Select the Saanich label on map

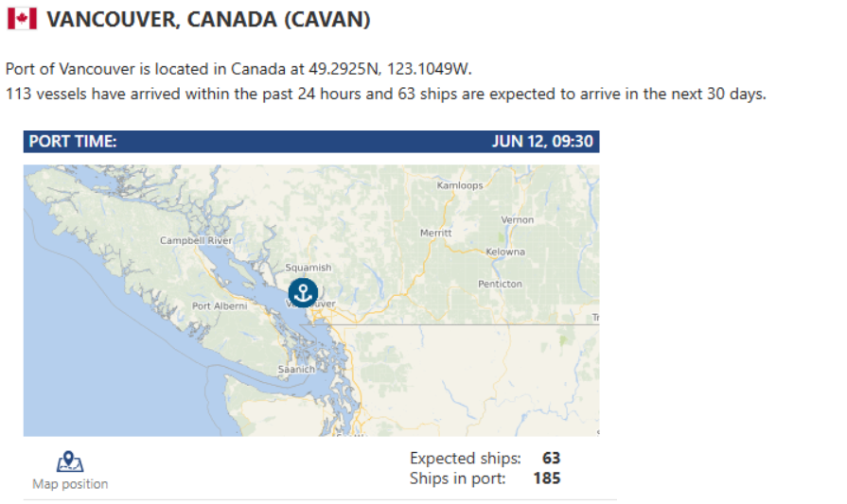(x=296, y=370)
